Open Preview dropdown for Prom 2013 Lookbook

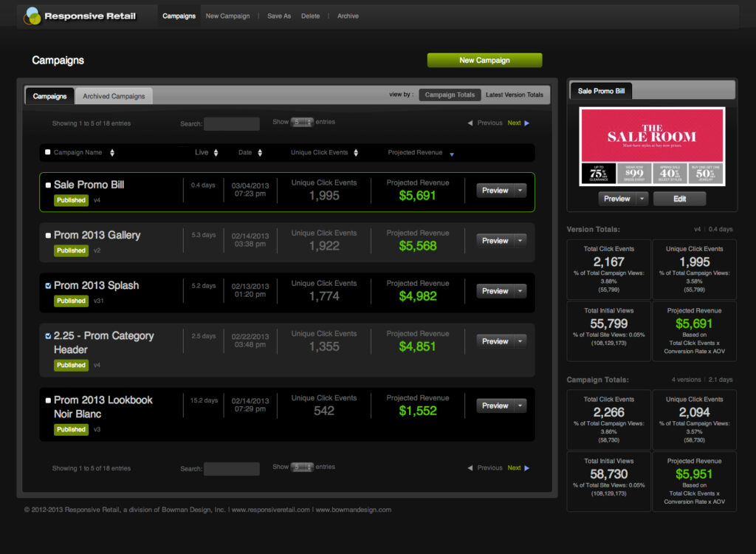[x=520, y=406]
